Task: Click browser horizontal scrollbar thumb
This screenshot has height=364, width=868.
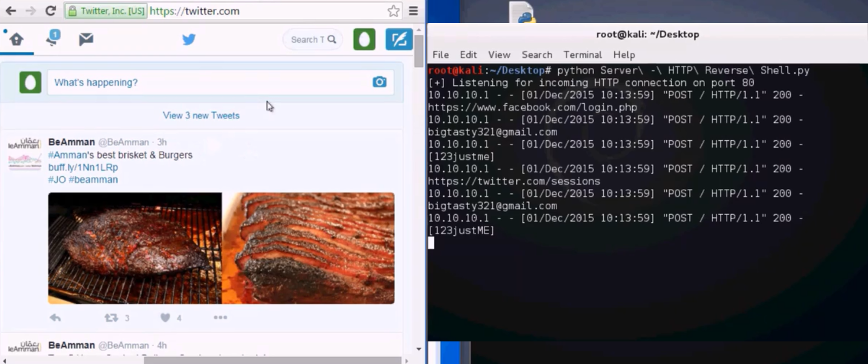Action: click(272, 360)
